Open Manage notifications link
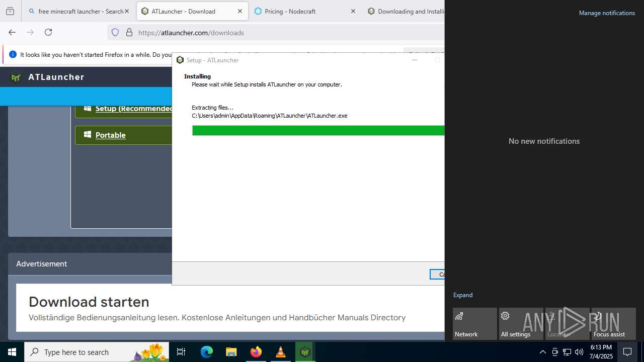 [607, 13]
